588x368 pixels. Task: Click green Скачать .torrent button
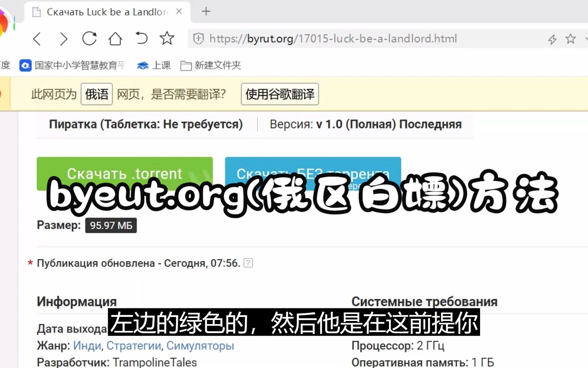(x=125, y=173)
